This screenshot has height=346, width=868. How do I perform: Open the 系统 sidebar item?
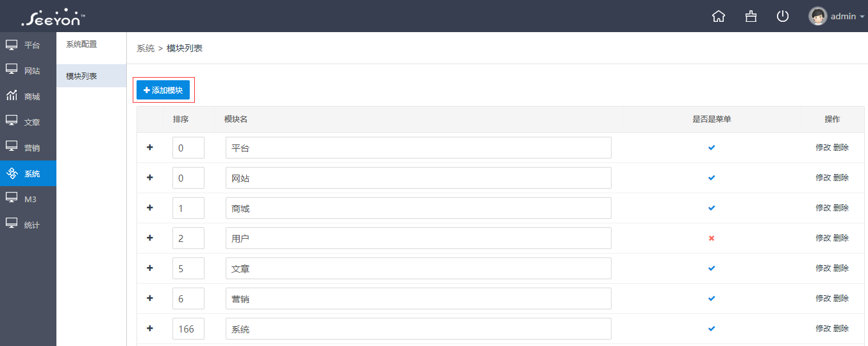[28, 173]
